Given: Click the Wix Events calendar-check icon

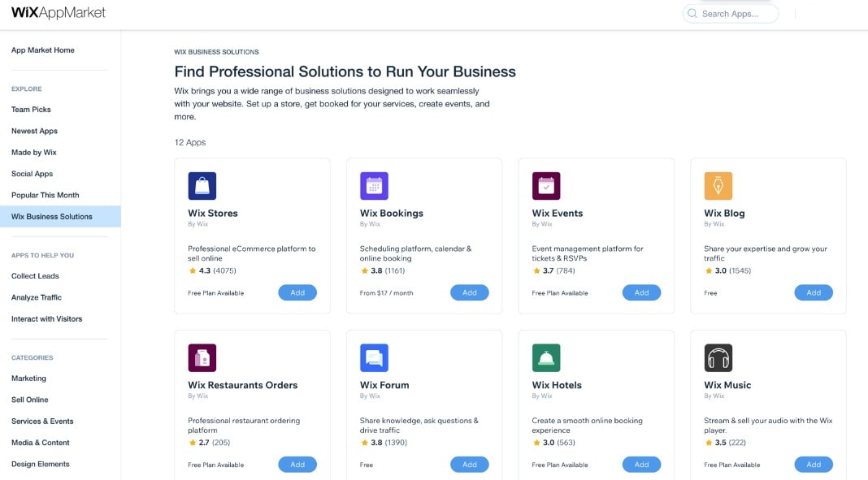Looking at the screenshot, I should coord(546,186).
